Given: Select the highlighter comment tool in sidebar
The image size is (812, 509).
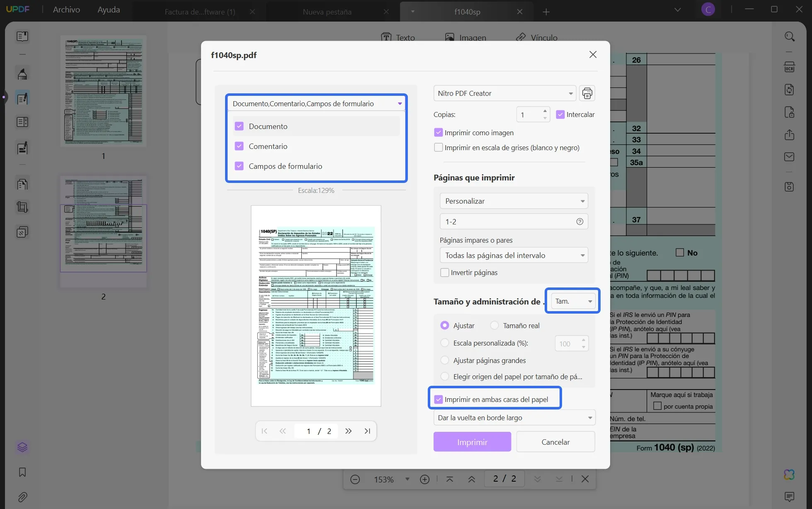Looking at the screenshot, I should 22,74.
